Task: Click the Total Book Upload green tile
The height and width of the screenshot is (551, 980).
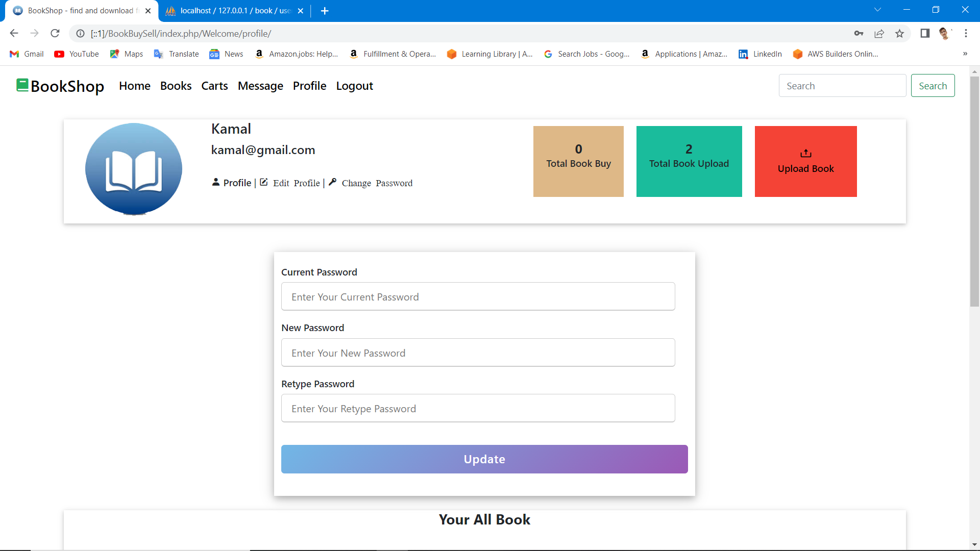Action: 689,161
